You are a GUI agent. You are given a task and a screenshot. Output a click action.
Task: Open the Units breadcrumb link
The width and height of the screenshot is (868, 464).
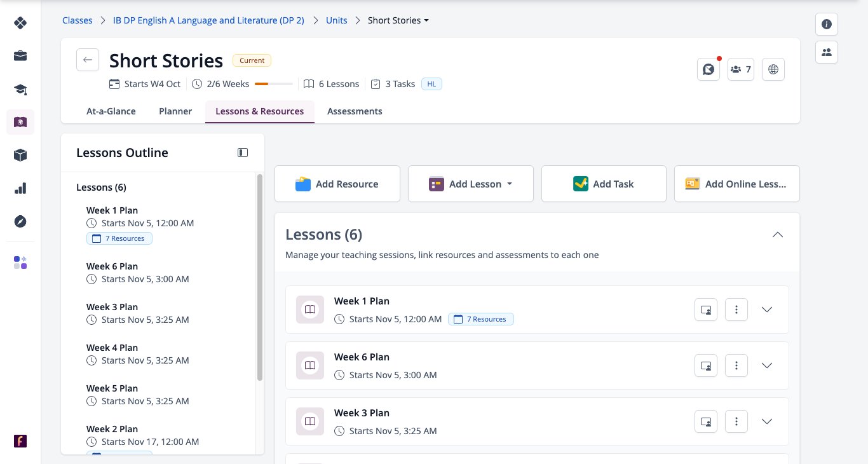(x=337, y=20)
